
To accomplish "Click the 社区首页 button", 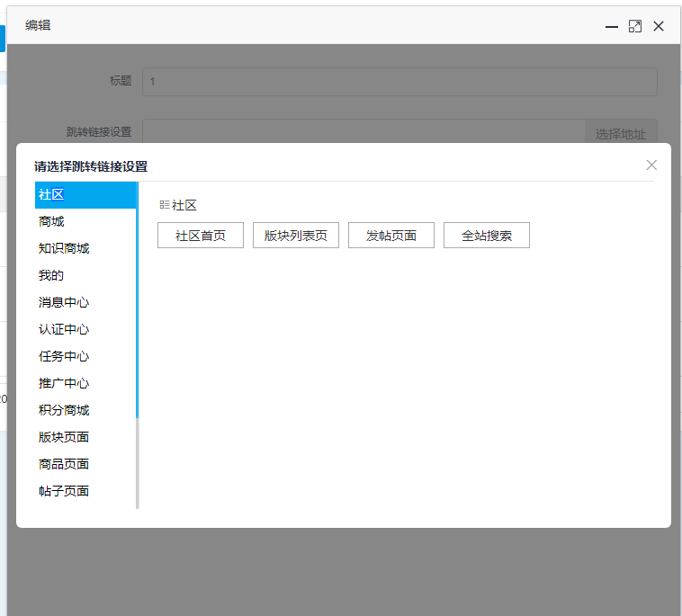I will pyautogui.click(x=201, y=236).
